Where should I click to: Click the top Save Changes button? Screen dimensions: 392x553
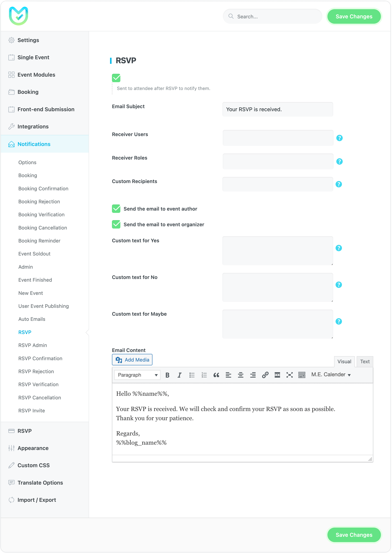(x=354, y=16)
